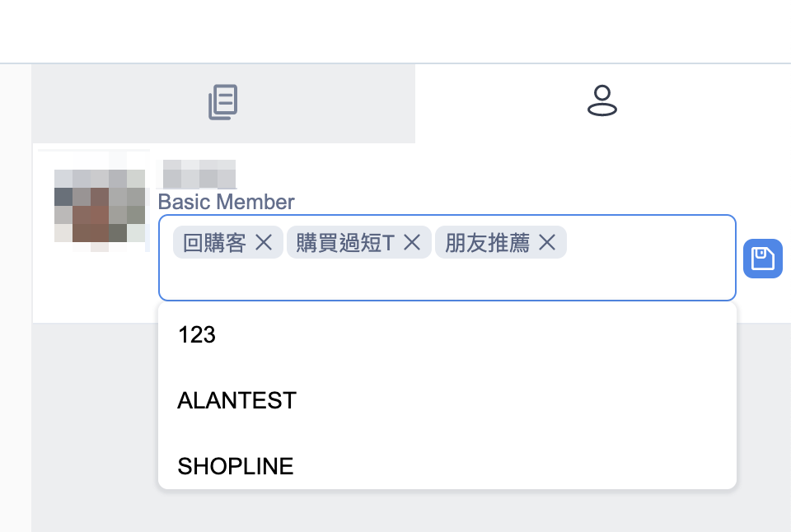Screen dimensions: 791x532
Task: Click the blurred customer name above Basic Member
Action: coord(199,174)
